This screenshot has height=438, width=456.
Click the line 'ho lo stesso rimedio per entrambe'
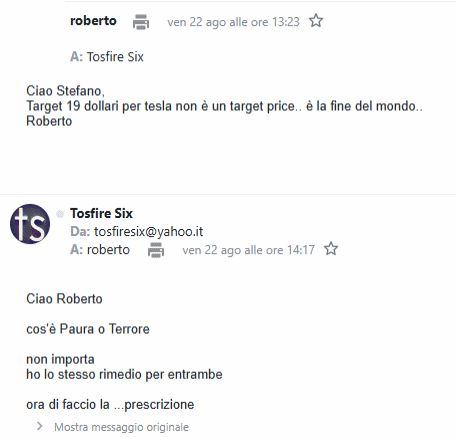click(x=124, y=374)
